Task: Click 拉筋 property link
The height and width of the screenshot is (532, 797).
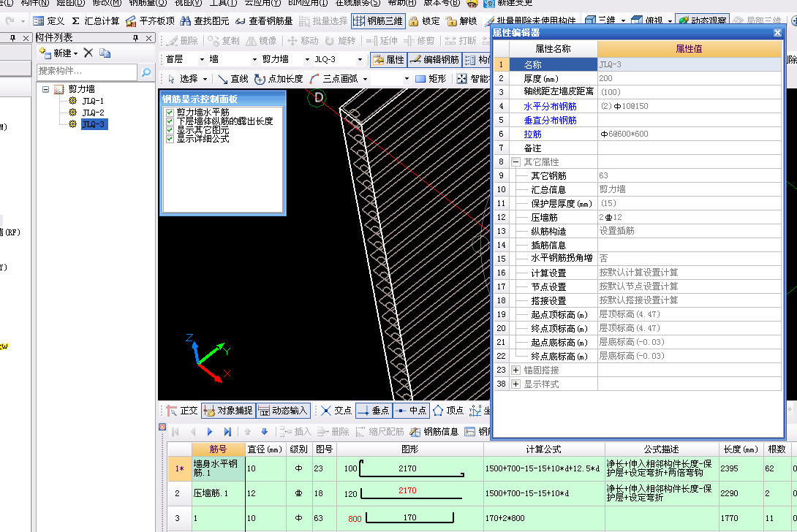Action: [533, 134]
